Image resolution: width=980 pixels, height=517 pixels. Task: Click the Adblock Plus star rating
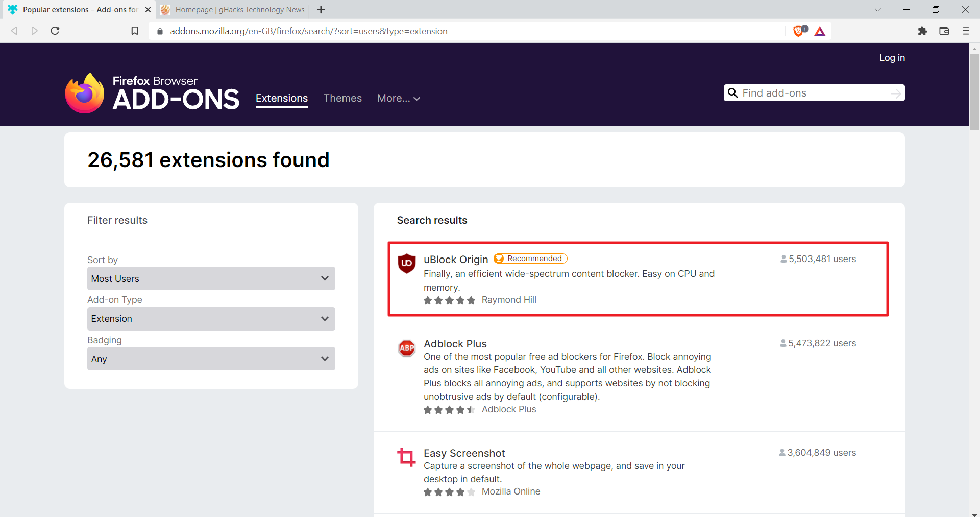tap(449, 410)
